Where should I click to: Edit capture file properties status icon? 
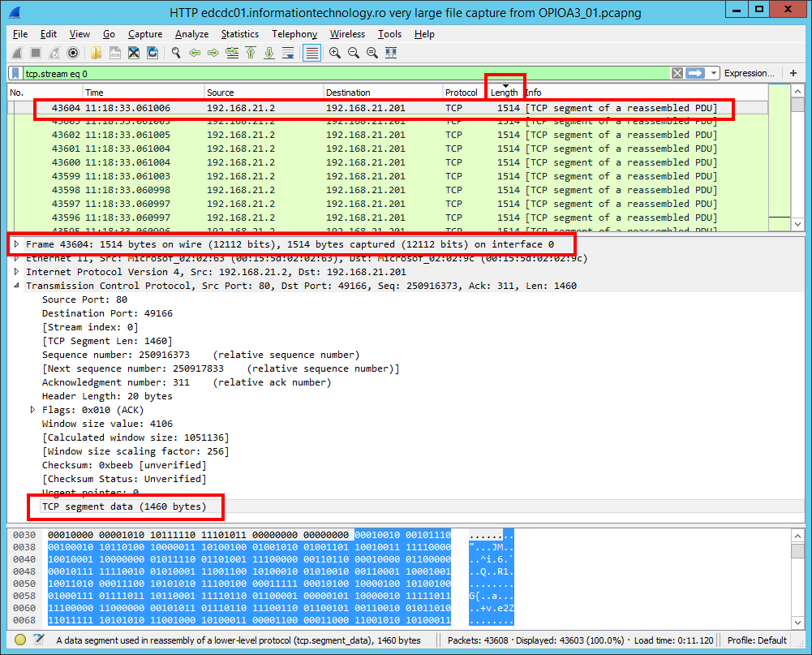pyautogui.click(x=39, y=640)
